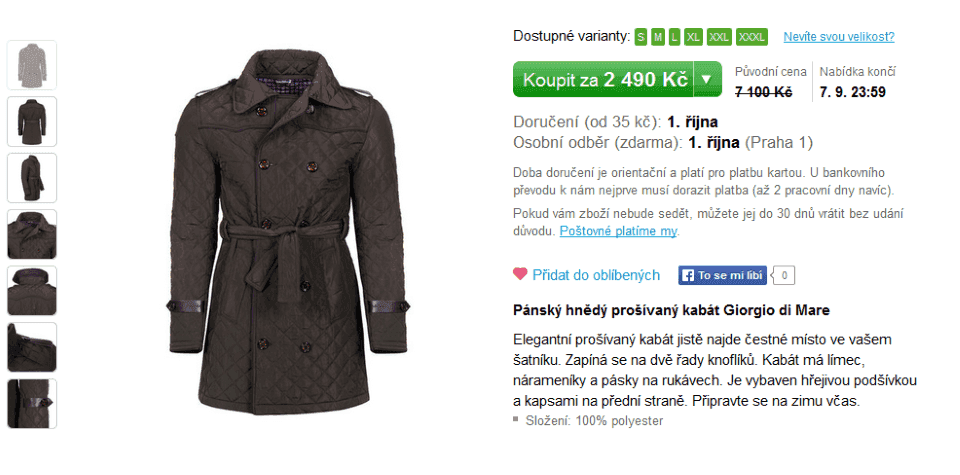Click the main brown coat product image
This screenshot has height=475, width=960.
(288, 233)
